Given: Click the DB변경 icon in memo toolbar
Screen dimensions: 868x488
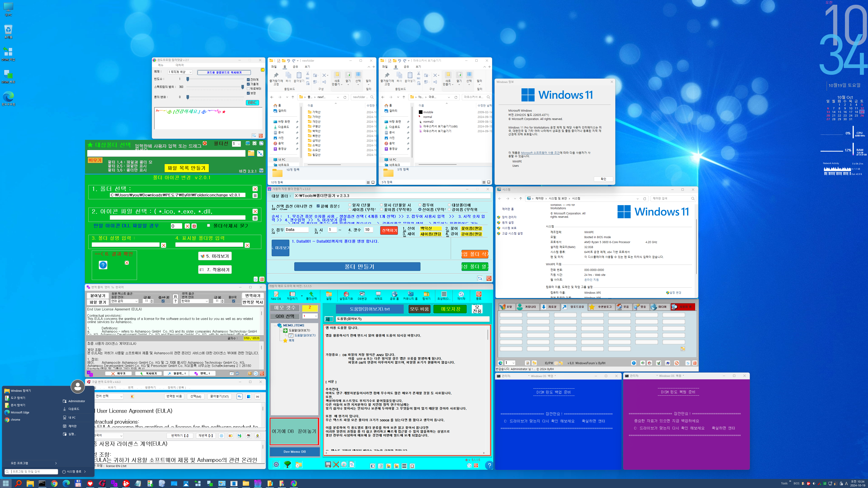Looking at the screenshot, I should [x=362, y=295].
